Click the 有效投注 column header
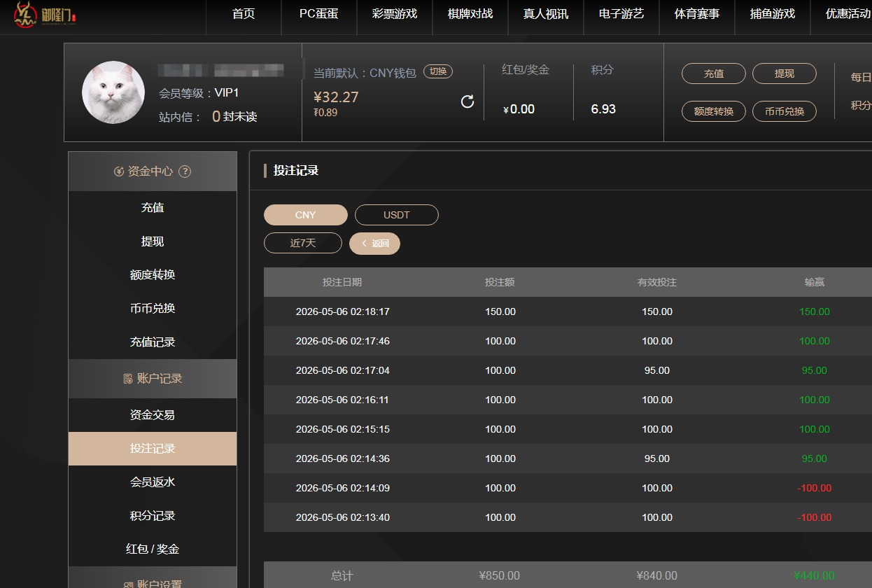The image size is (872, 588). tap(657, 282)
